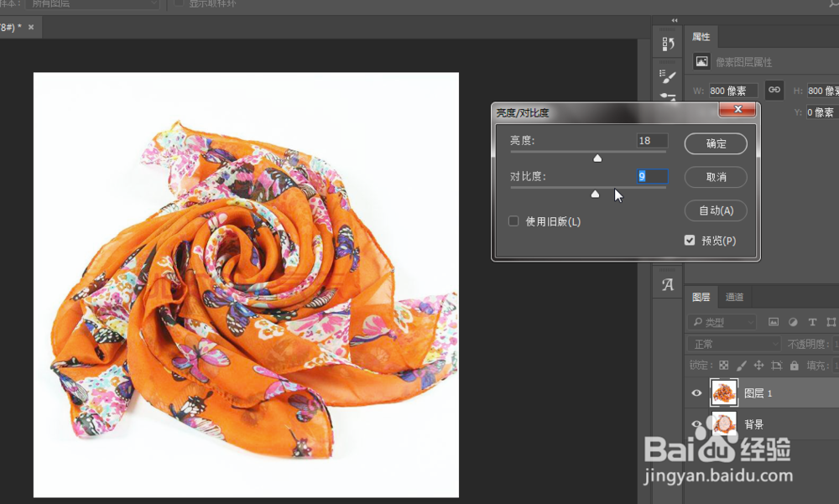This screenshot has height=504, width=839.
Task: Click the 取消 button
Action: click(x=716, y=177)
